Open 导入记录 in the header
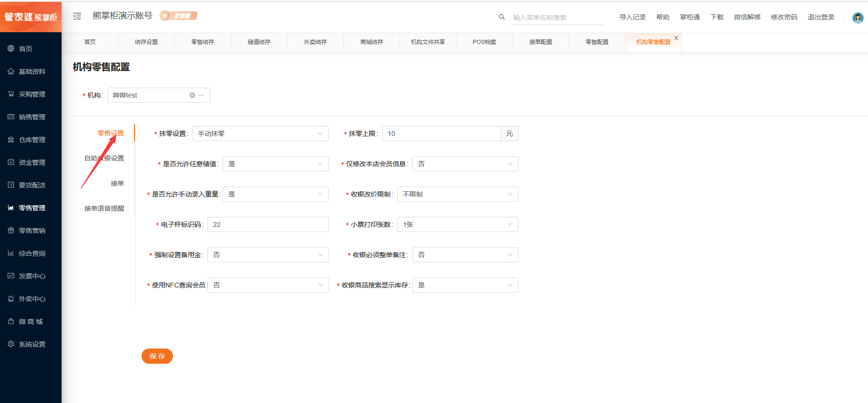The width and height of the screenshot is (868, 403). pyautogui.click(x=633, y=17)
